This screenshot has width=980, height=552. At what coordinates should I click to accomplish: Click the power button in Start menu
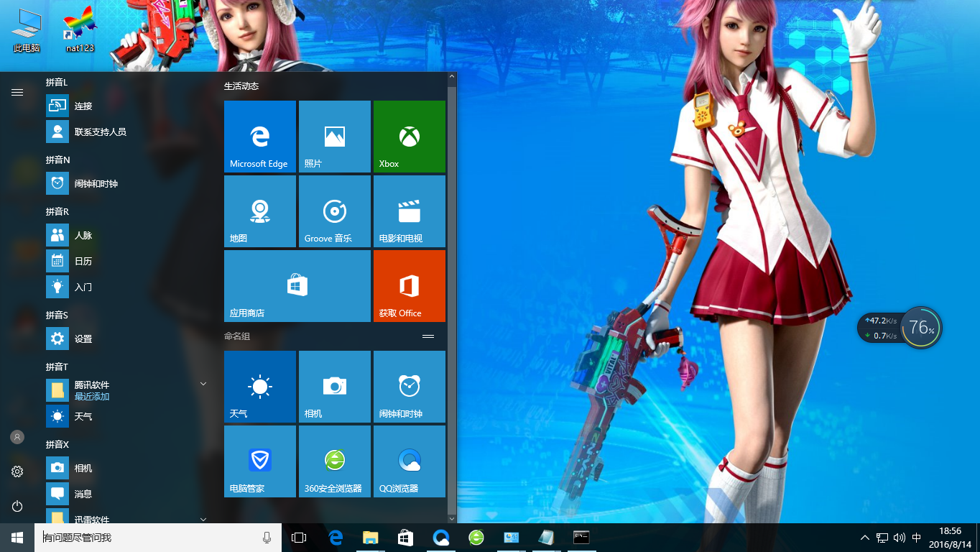[17, 506]
